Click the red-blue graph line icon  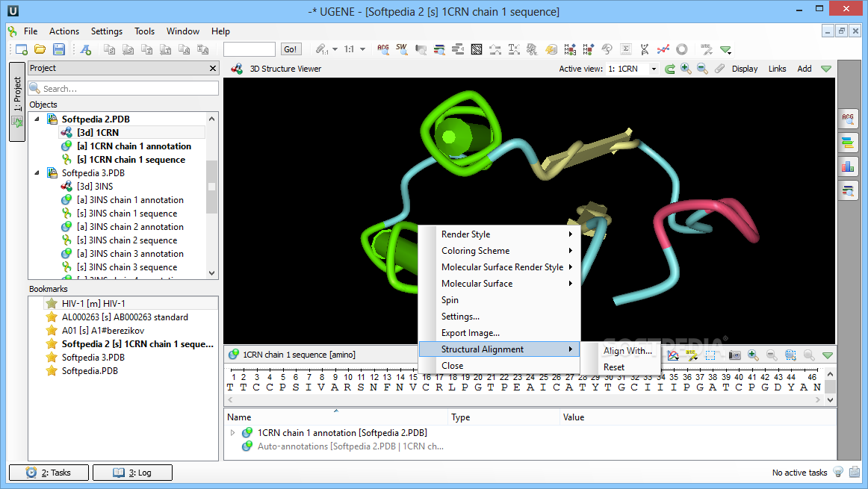pyautogui.click(x=663, y=49)
